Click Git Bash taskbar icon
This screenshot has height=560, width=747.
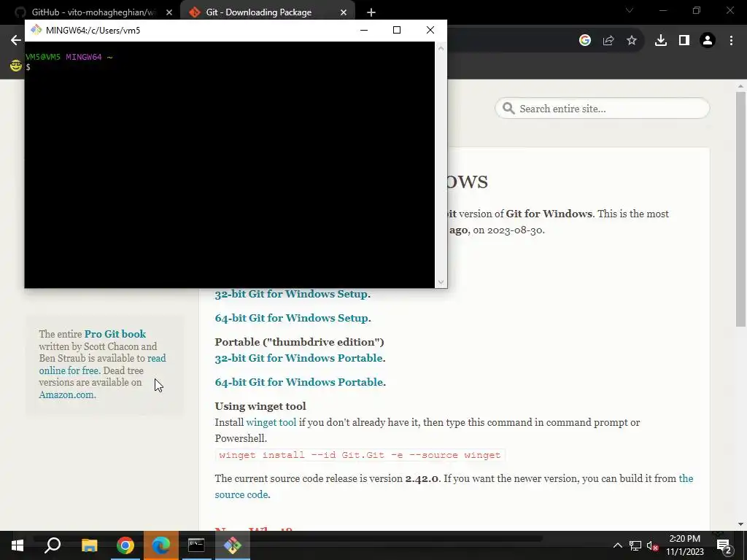[233, 545]
